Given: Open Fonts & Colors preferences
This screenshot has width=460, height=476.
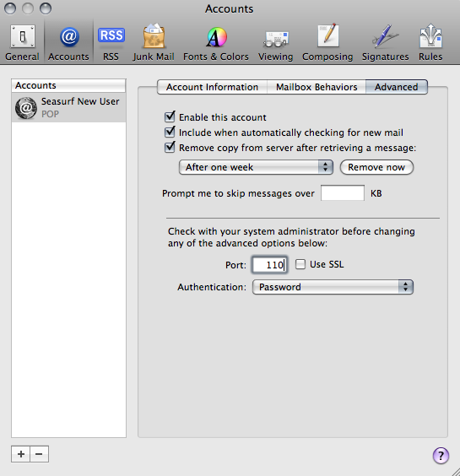Looking at the screenshot, I should [x=216, y=43].
